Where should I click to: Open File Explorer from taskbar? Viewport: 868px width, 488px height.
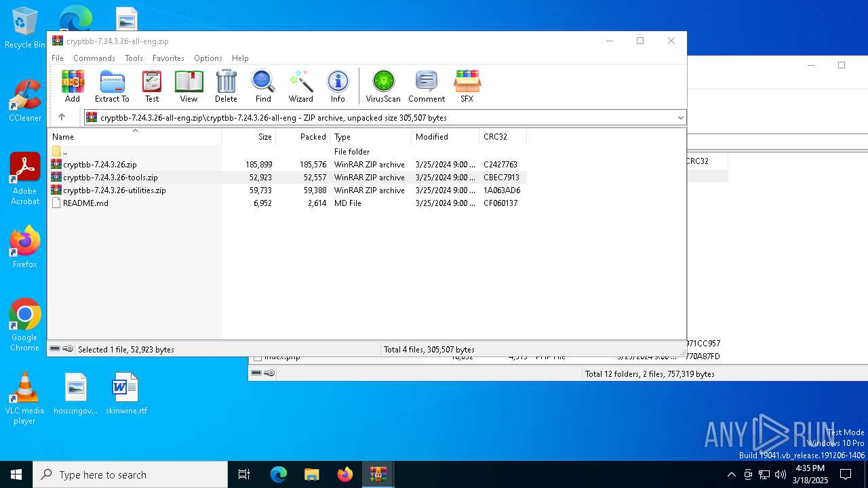[311, 474]
